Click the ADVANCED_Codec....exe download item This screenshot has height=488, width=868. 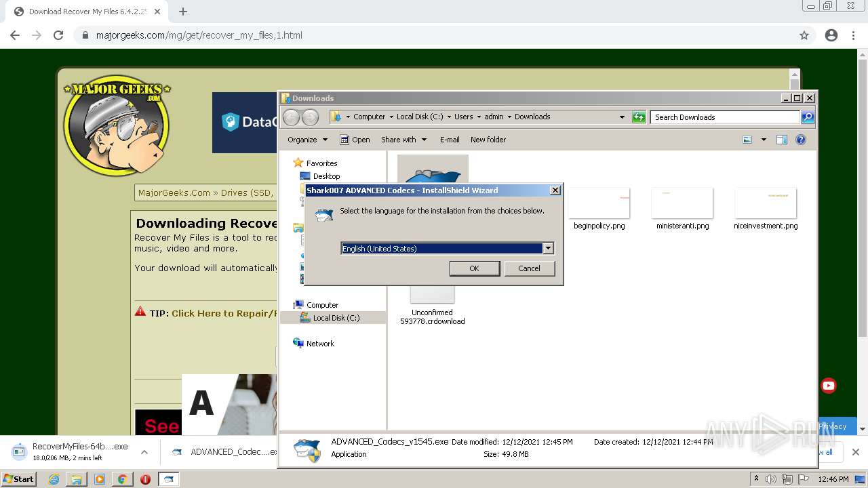pyautogui.click(x=224, y=452)
